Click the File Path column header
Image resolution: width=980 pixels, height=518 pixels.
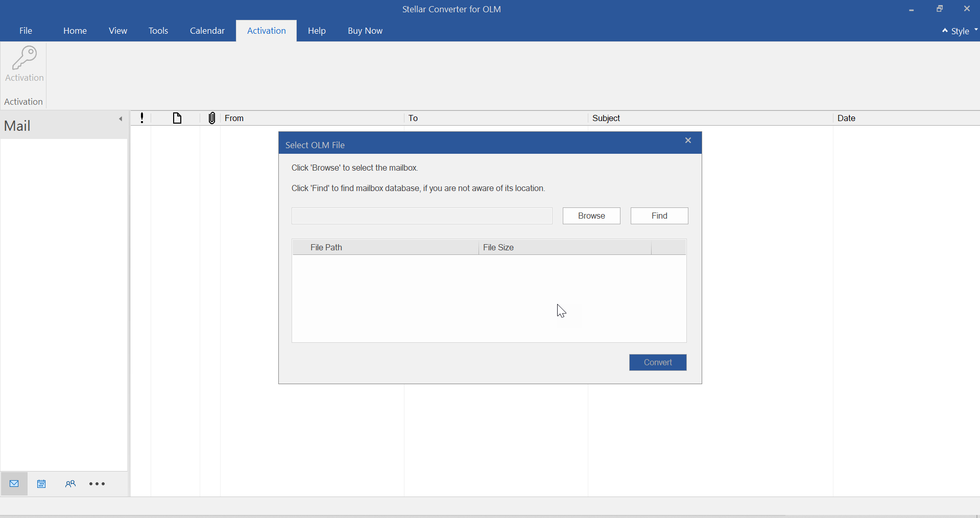coord(386,247)
